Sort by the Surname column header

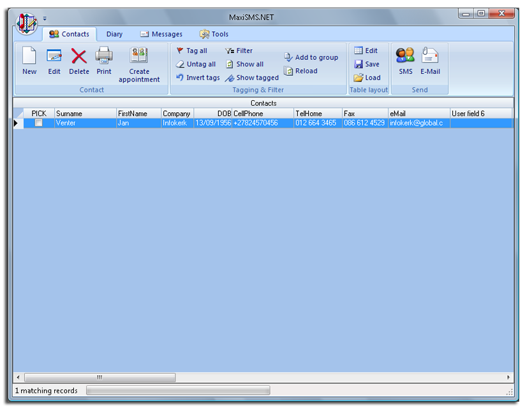[85, 113]
